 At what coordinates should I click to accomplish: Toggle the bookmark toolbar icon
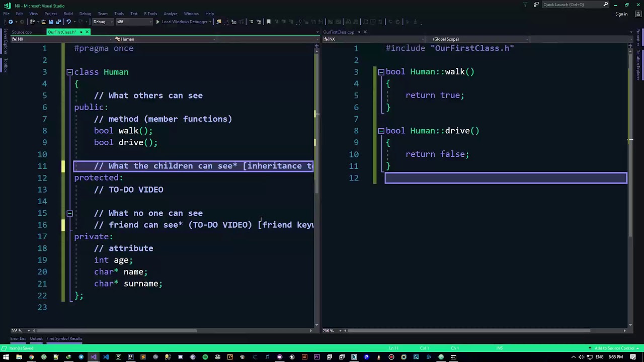tap(268, 22)
